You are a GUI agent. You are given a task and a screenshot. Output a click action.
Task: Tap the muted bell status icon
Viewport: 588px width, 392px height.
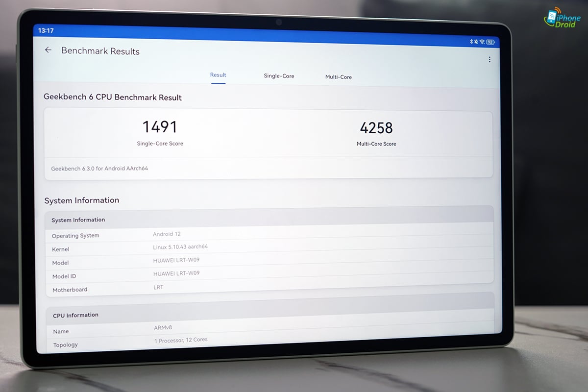[476, 42]
